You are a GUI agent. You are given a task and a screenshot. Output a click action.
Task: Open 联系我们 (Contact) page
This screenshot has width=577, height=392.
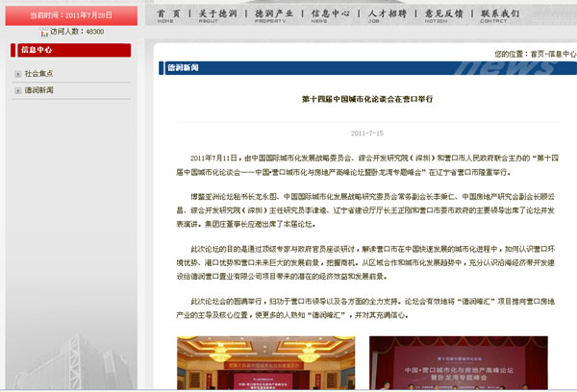click(x=499, y=15)
